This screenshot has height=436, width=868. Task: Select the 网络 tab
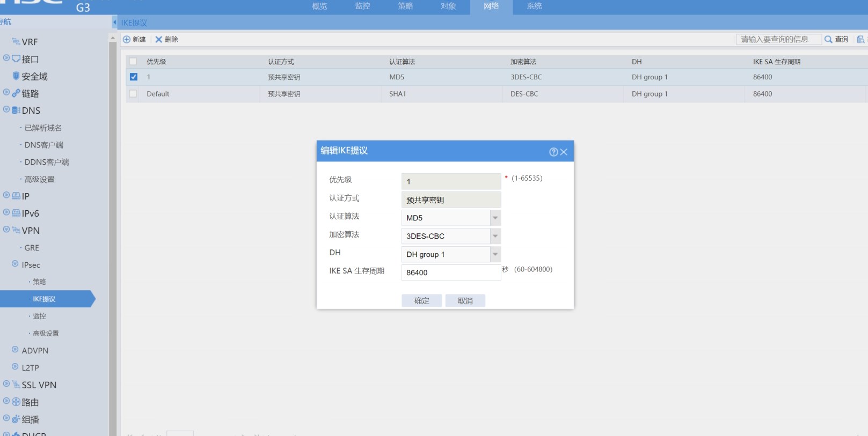[x=491, y=6]
